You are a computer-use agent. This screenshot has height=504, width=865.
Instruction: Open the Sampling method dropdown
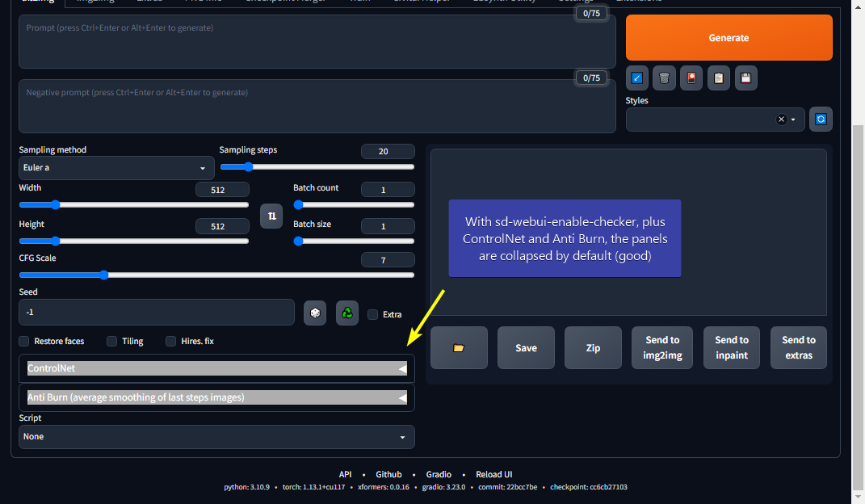tap(116, 167)
